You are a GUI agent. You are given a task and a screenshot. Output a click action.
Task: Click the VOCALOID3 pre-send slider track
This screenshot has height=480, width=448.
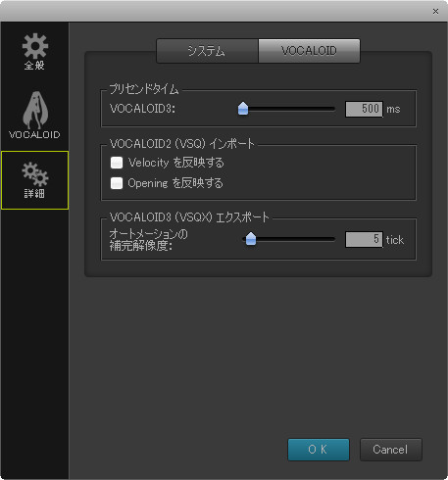287,109
